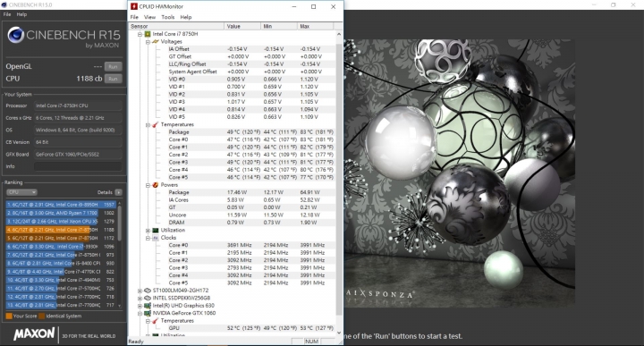Image resolution: width=644 pixels, height=346 pixels.
Task: Click the ST1000LM049 hard drive icon
Action: (x=148, y=291)
